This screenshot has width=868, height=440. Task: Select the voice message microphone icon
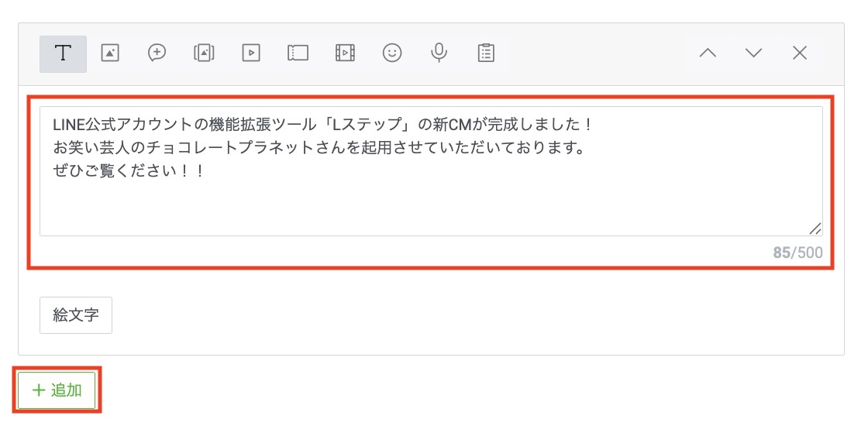pos(439,53)
